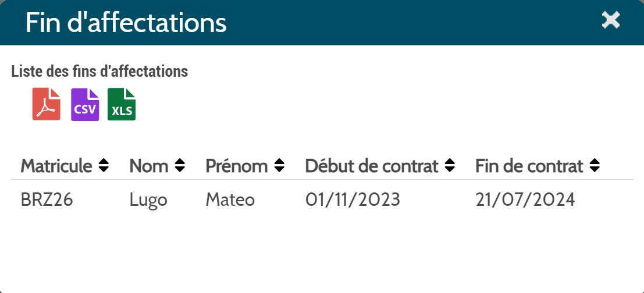Click the Nom column header text
The height and width of the screenshot is (293, 644).
pyautogui.click(x=149, y=166)
